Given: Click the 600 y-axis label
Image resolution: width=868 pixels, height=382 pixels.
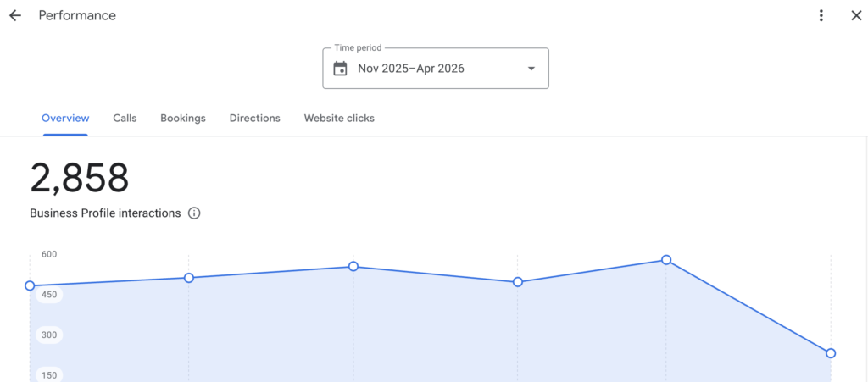Looking at the screenshot, I should 49,254.
